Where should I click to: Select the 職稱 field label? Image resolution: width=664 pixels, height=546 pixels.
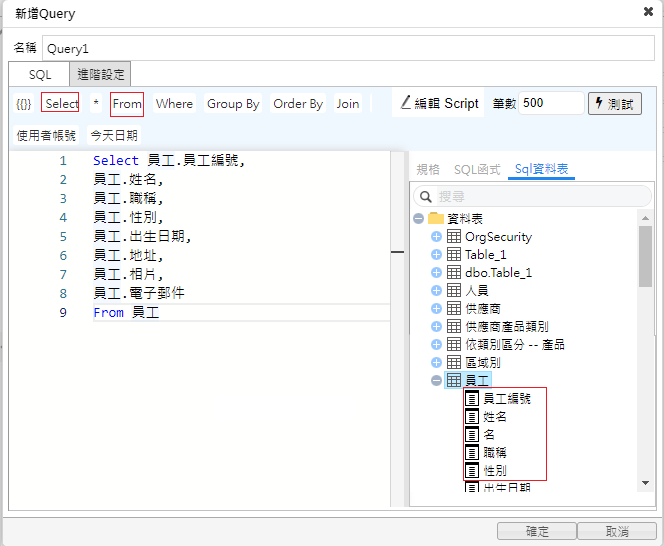coord(495,453)
